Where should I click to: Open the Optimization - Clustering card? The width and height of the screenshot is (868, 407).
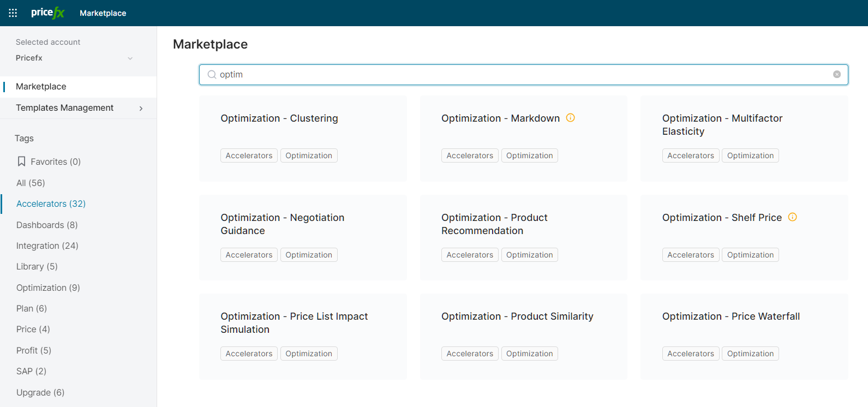pos(279,118)
